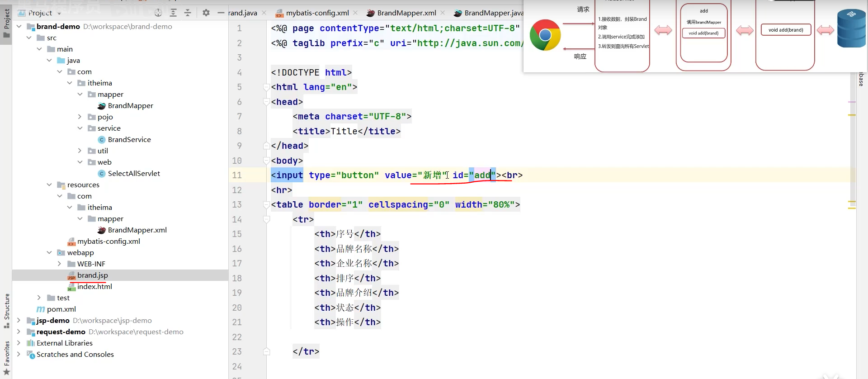This screenshot has height=379, width=868.
Task: Collapse the service package
Action: click(80, 128)
